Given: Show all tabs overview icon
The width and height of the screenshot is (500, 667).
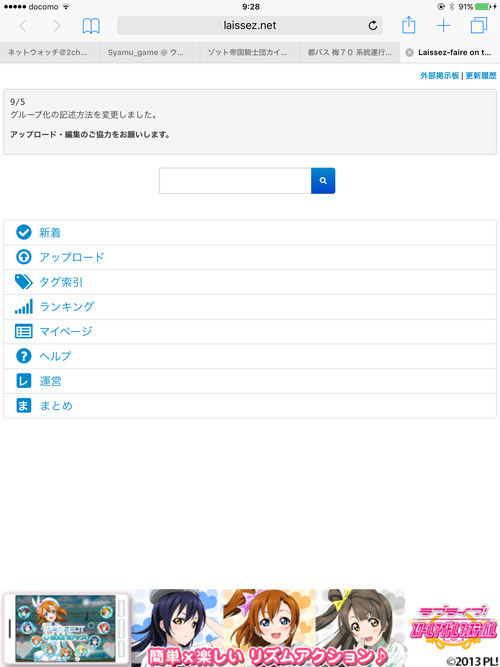Looking at the screenshot, I should [x=479, y=26].
